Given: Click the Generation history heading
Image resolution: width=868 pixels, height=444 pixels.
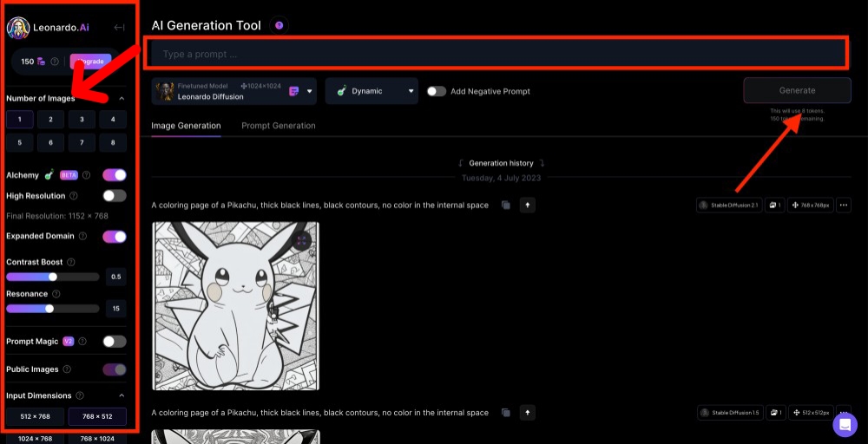Looking at the screenshot, I should pos(501,163).
